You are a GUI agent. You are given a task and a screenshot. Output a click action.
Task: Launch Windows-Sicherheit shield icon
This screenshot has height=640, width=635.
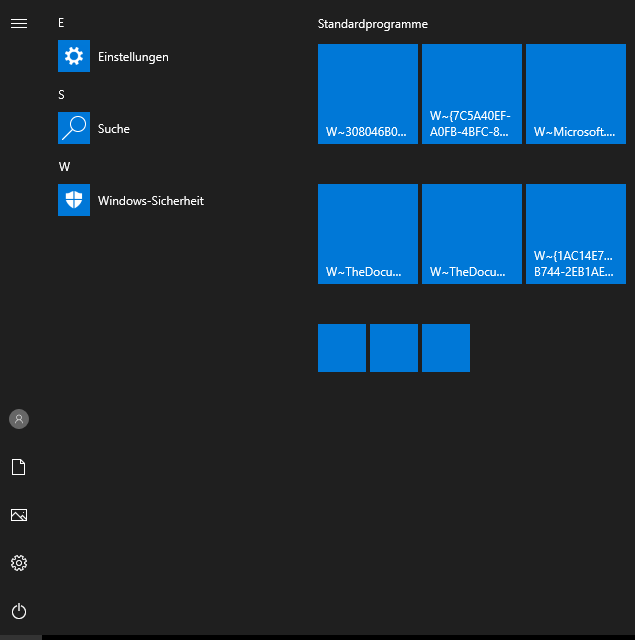[74, 200]
